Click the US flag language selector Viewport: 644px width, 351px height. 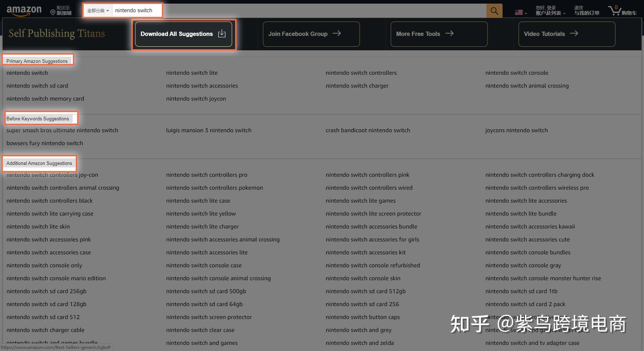pyautogui.click(x=521, y=12)
